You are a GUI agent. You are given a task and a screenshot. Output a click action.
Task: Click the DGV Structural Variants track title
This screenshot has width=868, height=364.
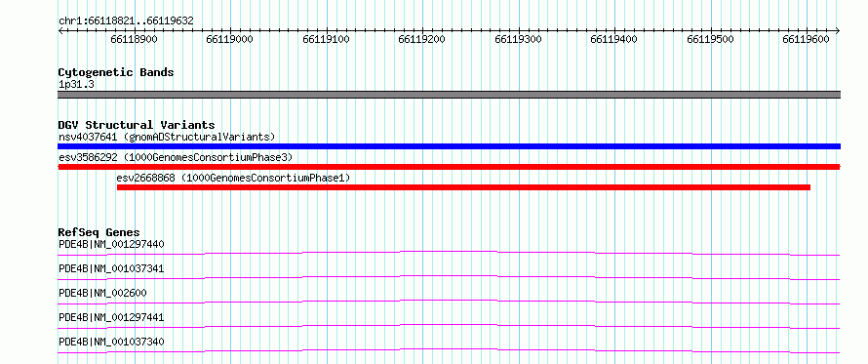pyautogui.click(x=137, y=125)
